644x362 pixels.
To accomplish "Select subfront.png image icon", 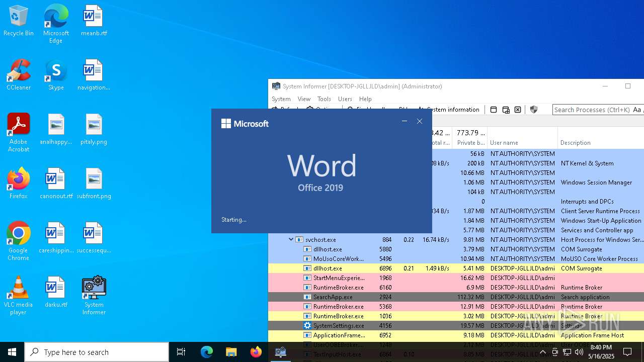I will [94, 184].
